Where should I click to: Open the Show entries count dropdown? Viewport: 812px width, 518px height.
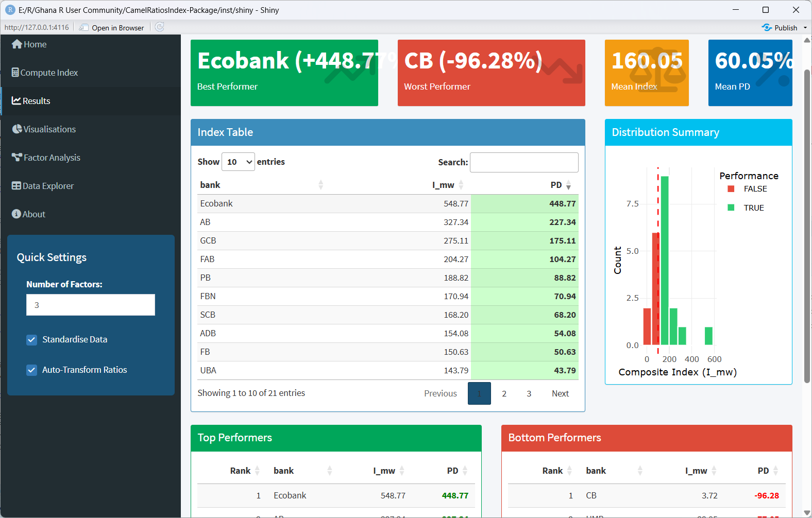point(238,162)
